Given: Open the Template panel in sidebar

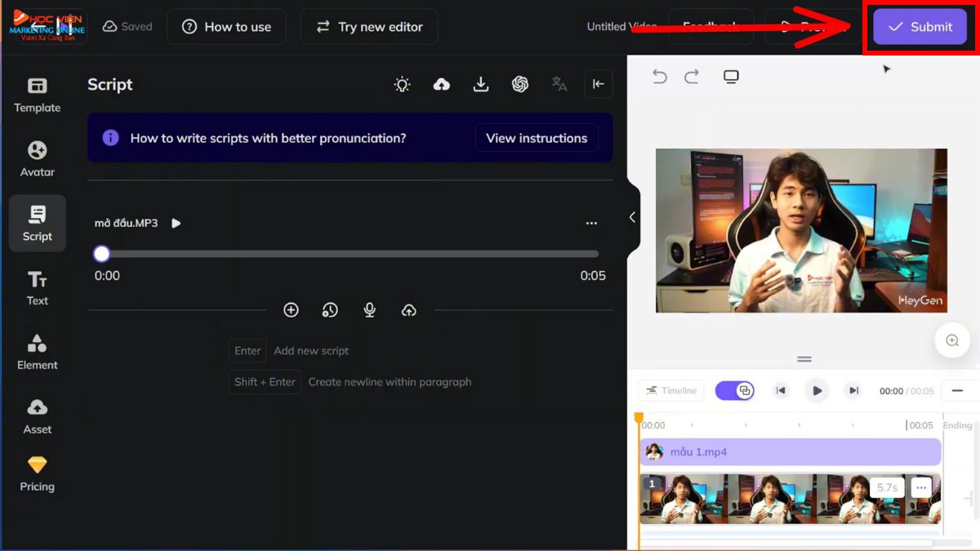Looking at the screenshot, I should 37,96.
